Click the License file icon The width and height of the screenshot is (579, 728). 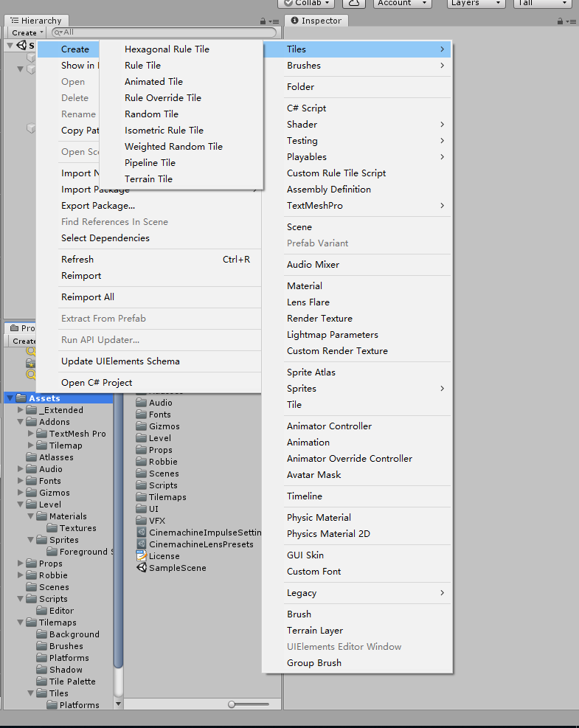tap(142, 555)
